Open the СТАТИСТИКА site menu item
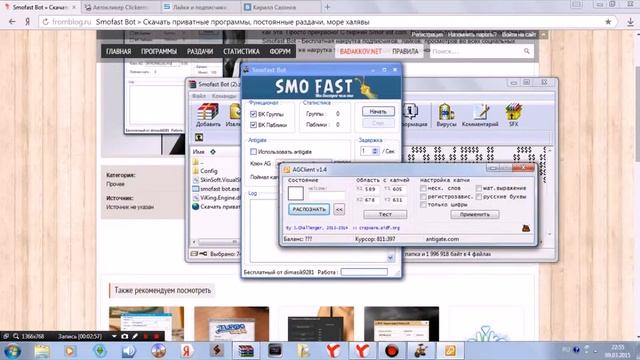640x360 pixels. click(x=241, y=51)
